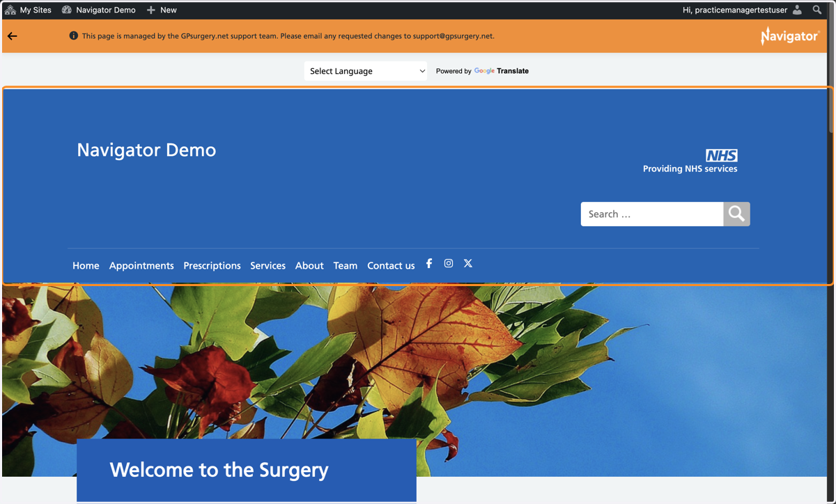
Task: Submit search with magnifier button
Action: click(x=736, y=214)
